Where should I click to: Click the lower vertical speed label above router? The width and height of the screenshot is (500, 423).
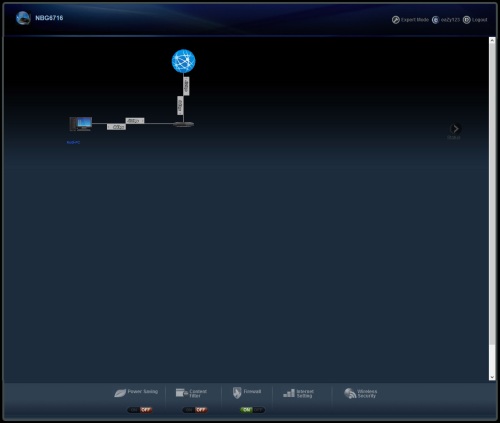pyautogui.click(x=180, y=105)
